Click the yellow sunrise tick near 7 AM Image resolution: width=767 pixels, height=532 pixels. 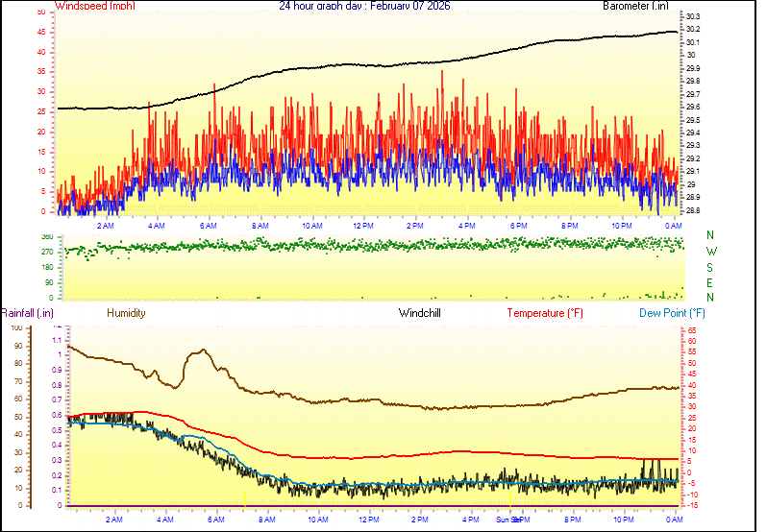point(245,499)
